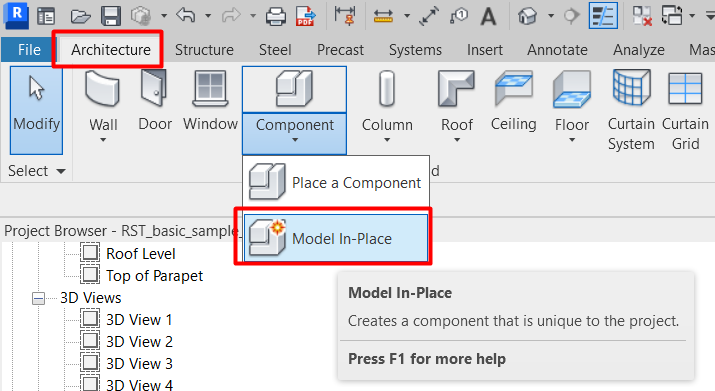Click the Switch Windows icon
Image resolution: width=715 pixels, height=391 pixels.
672,16
